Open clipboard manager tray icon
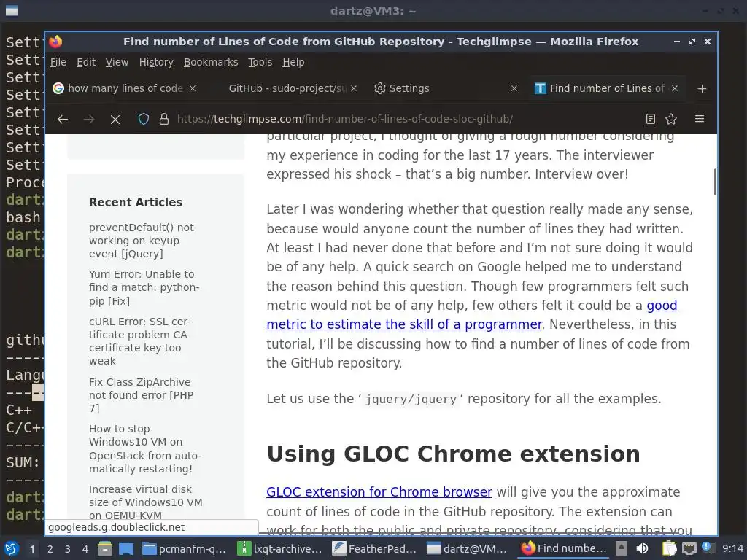Screen dimensions: 747x560 click(x=670, y=548)
